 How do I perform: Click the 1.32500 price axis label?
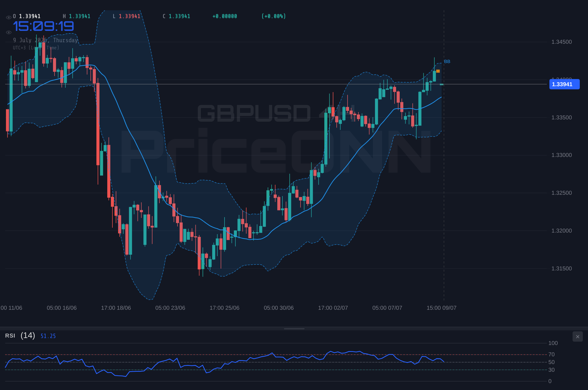(562, 193)
